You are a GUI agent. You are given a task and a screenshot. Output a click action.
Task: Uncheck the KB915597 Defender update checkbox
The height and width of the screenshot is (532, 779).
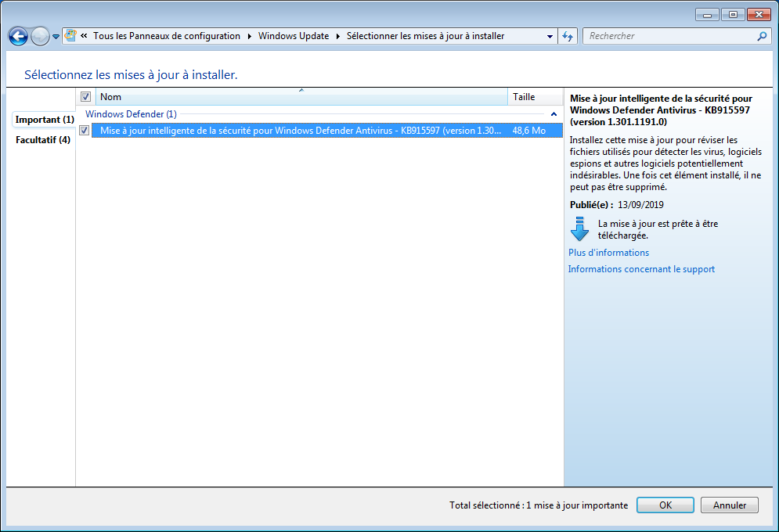tap(85, 131)
